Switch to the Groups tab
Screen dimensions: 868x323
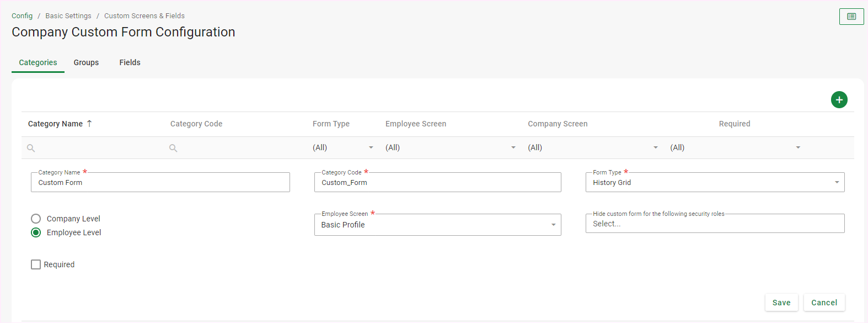point(86,62)
